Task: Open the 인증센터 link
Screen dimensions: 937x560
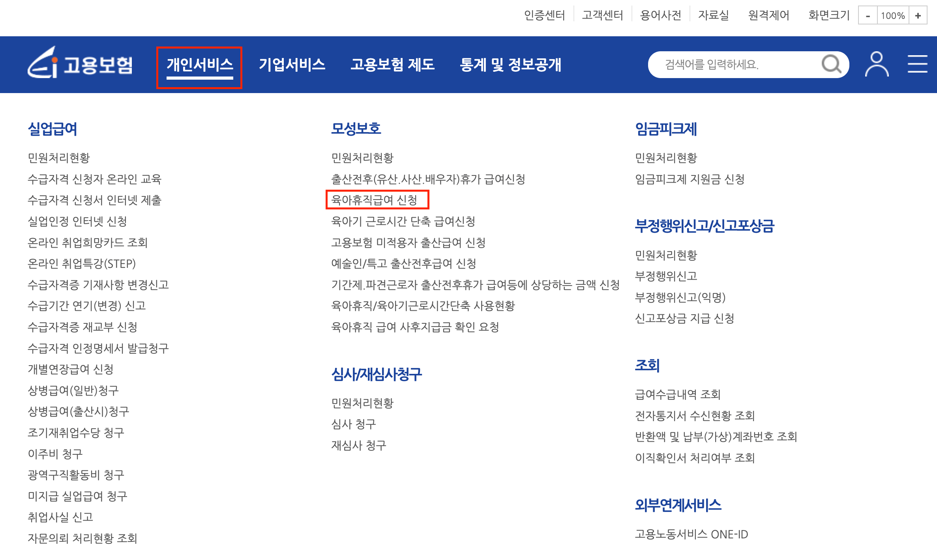Action: click(544, 15)
